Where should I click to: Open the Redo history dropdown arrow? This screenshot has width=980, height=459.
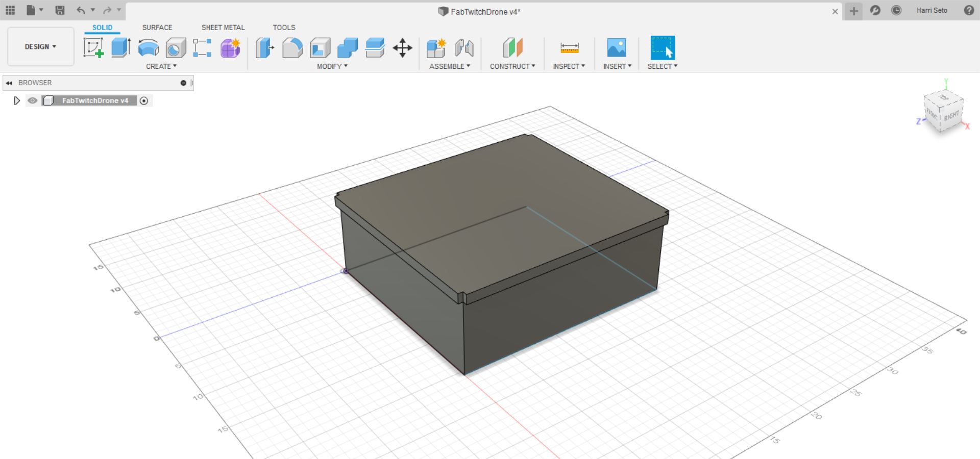(x=119, y=10)
